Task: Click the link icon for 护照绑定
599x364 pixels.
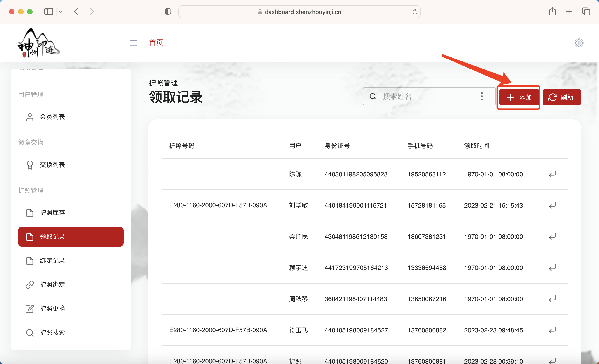Action: [30, 285]
